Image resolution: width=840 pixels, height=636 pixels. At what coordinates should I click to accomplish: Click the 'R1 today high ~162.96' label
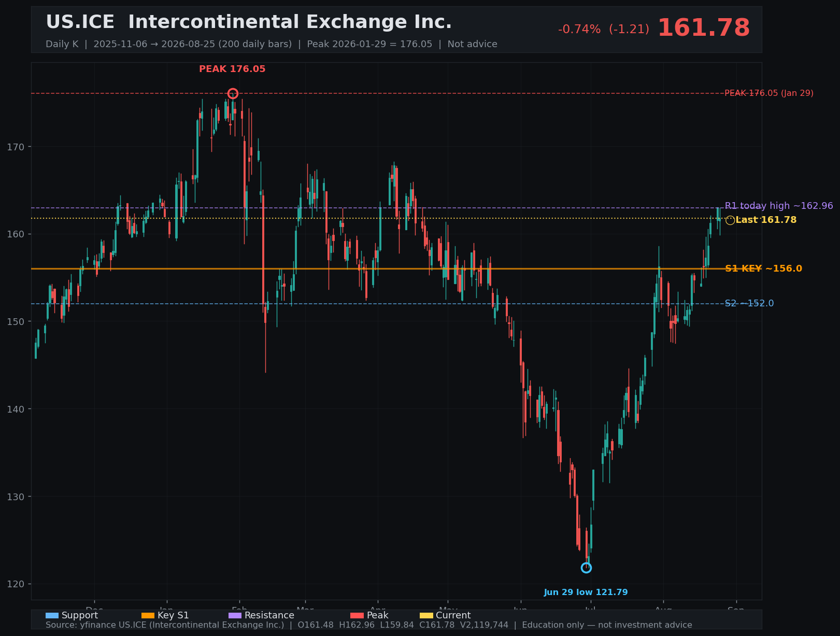point(779,206)
